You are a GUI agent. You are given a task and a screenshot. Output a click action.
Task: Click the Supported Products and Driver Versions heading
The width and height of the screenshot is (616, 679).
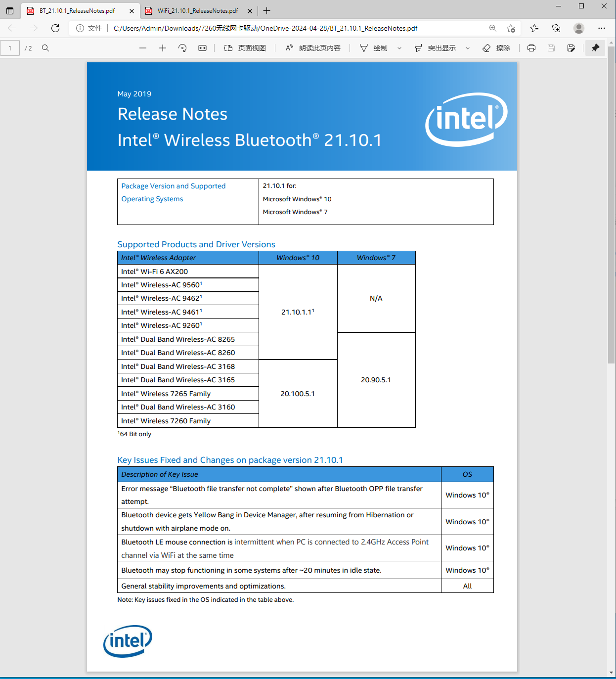(196, 244)
